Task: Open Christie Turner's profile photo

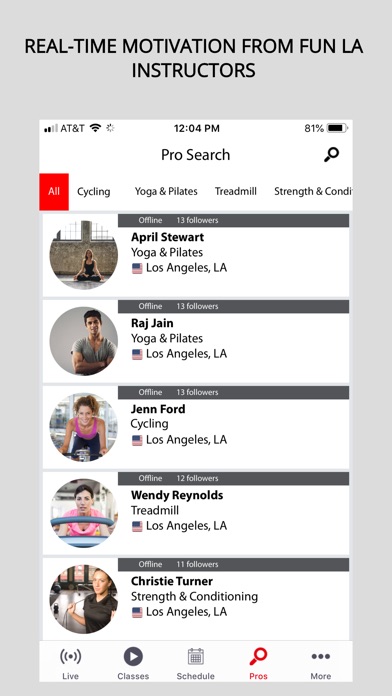Action: point(83,599)
